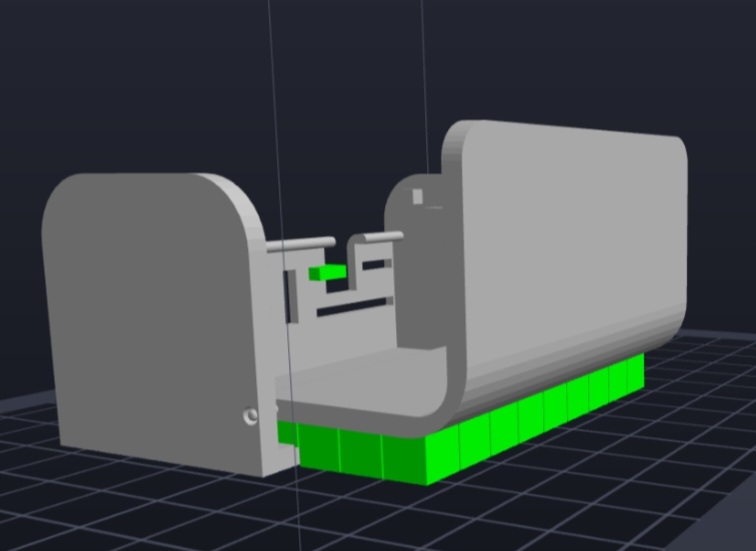The height and width of the screenshot is (551, 756).
Task: Click the round knob on left panel
Action: tap(250, 416)
